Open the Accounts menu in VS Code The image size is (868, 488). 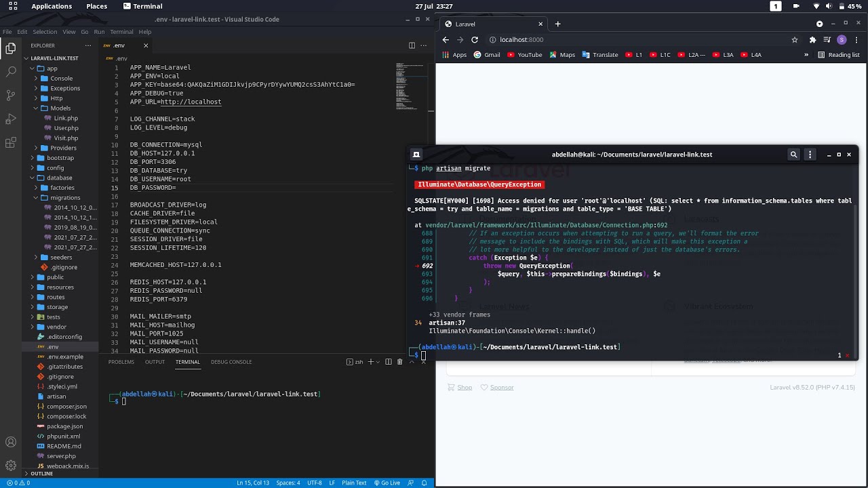tap(11, 442)
